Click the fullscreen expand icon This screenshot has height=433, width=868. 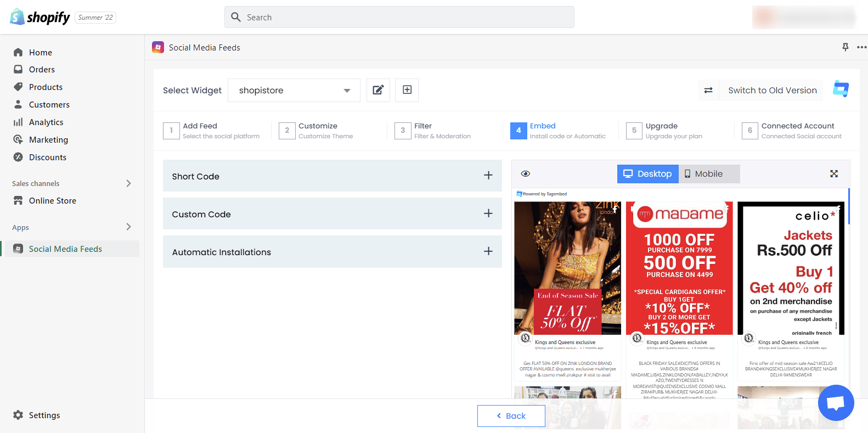click(834, 174)
